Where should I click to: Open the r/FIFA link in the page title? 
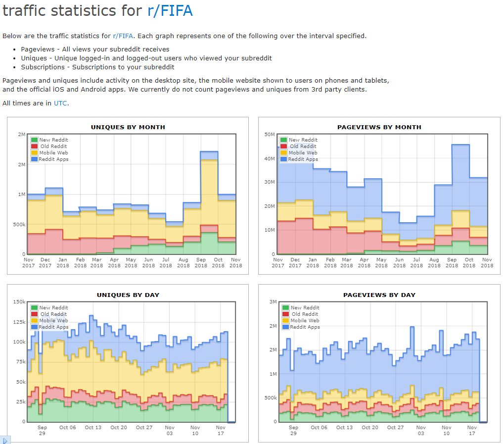point(170,10)
